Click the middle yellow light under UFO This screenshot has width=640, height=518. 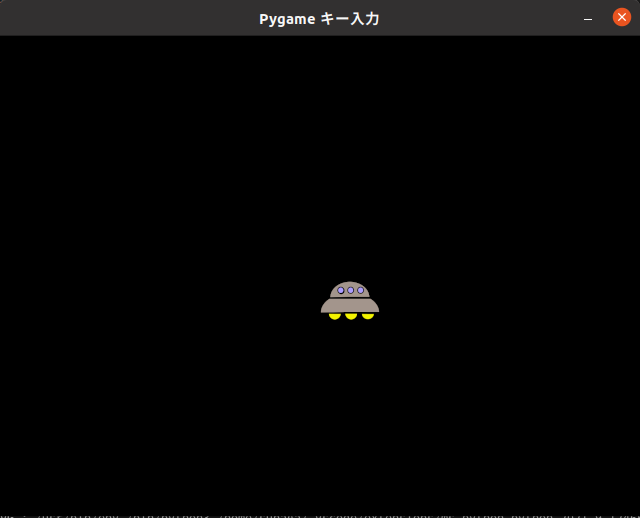click(x=351, y=316)
